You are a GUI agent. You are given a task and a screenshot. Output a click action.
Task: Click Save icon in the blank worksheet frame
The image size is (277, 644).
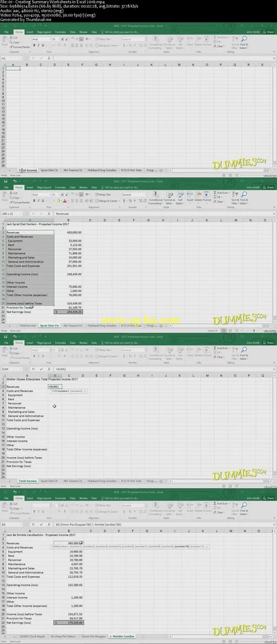pos(5,25)
